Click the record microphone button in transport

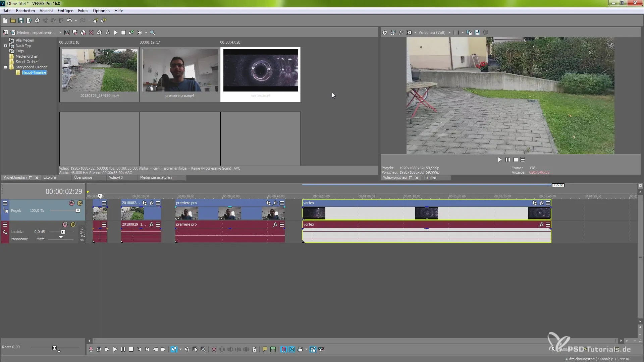[x=91, y=349]
